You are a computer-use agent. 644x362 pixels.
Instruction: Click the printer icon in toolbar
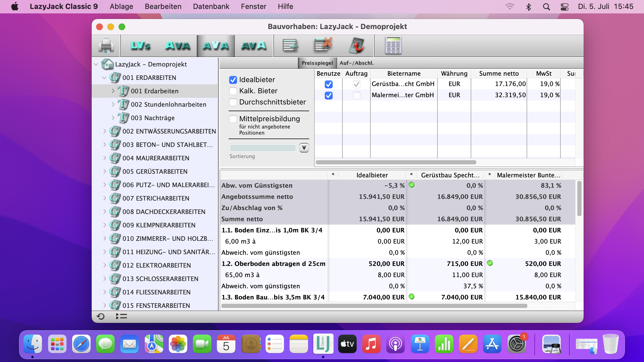[x=106, y=46]
